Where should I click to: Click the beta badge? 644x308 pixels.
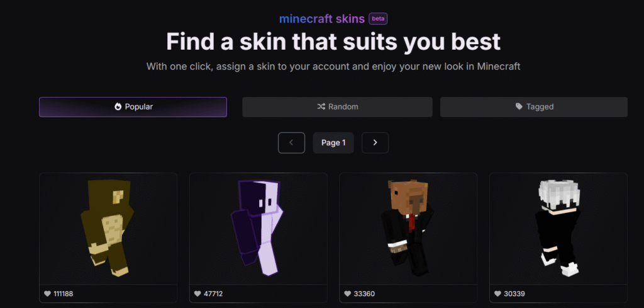[378, 18]
